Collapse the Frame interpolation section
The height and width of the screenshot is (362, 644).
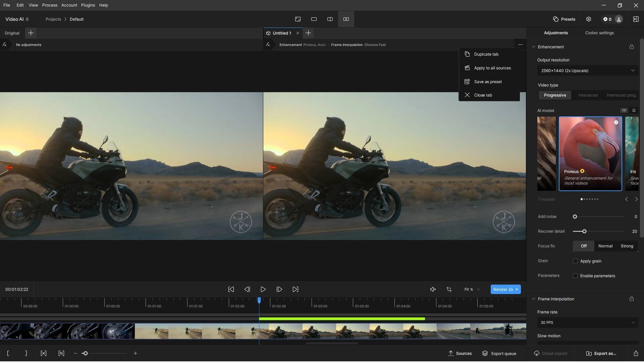point(534,299)
